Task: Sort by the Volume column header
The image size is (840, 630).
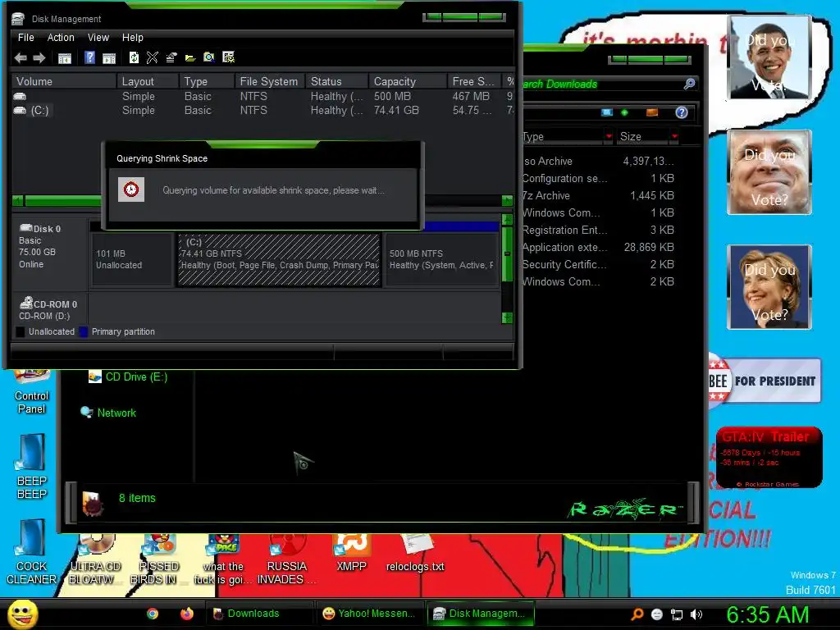Action: pyautogui.click(x=63, y=81)
